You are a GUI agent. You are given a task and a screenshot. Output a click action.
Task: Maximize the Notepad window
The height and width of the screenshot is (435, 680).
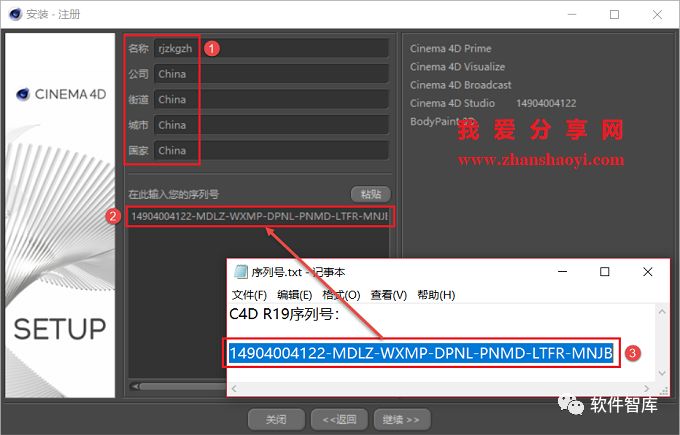click(x=605, y=272)
